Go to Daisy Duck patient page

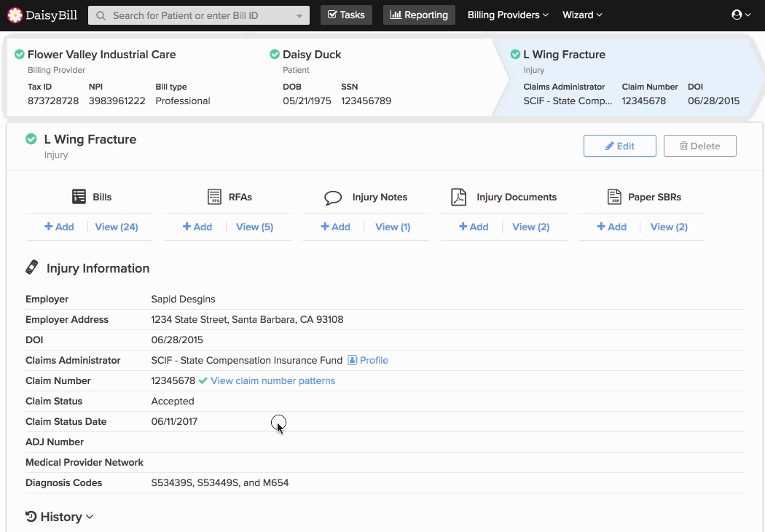point(312,54)
